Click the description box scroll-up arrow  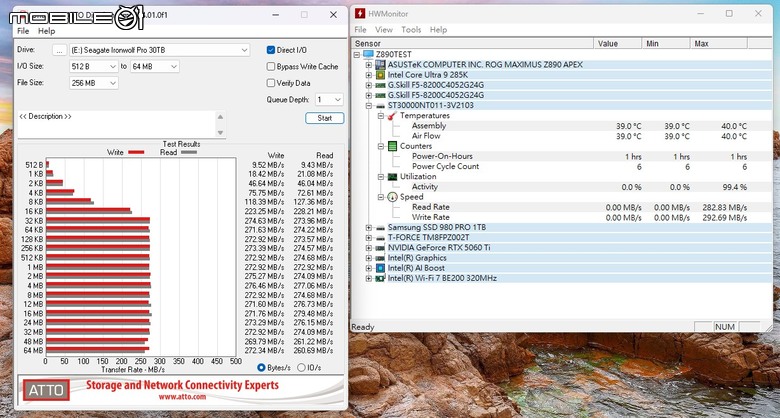[x=220, y=116]
